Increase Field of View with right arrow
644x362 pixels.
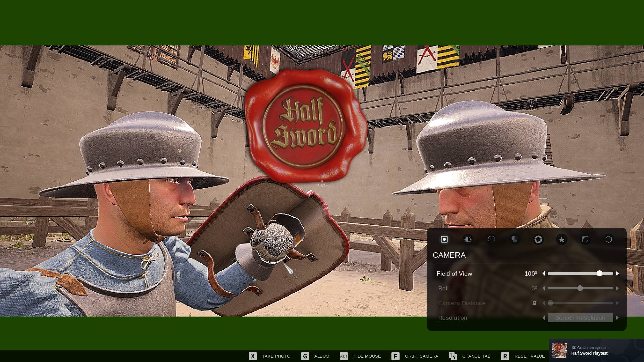[x=617, y=274]
